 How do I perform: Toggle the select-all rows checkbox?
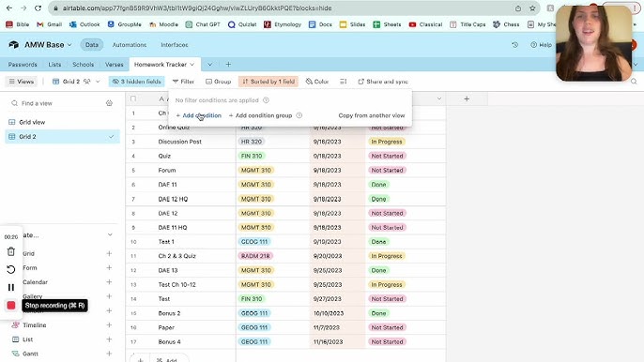click(133, 98)
